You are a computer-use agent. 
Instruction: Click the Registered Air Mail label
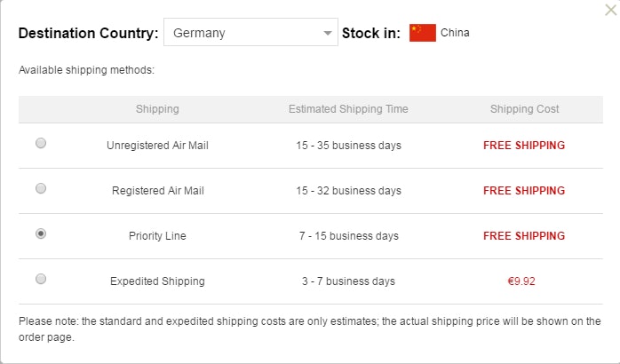[157, 191]
